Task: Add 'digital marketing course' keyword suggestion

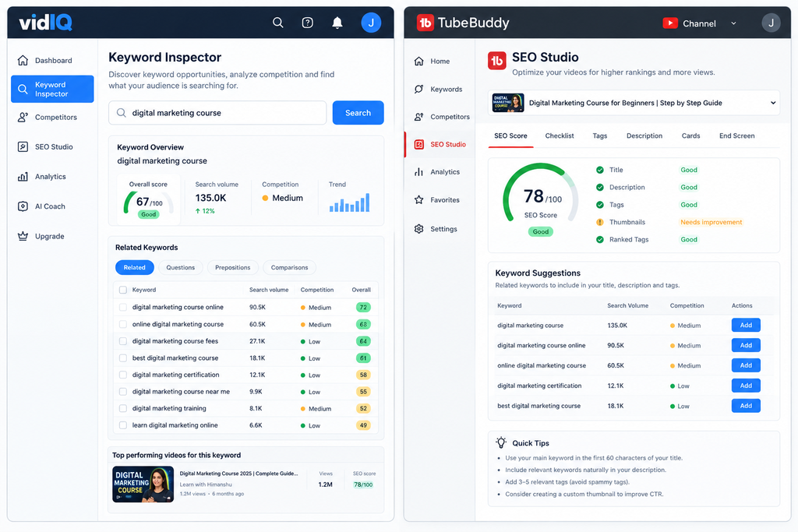Action: click(746, 325)
